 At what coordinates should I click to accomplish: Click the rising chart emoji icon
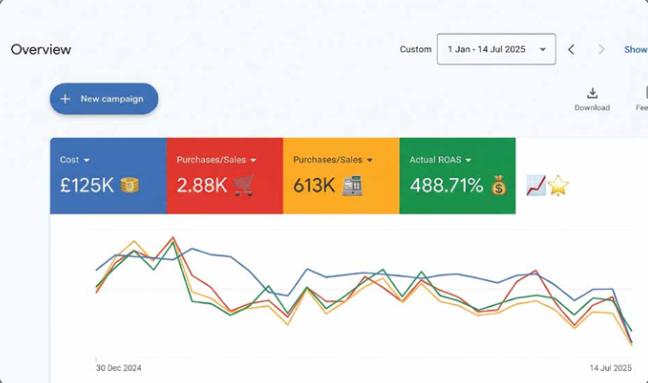pyautogui.click(x=536, y=186)
